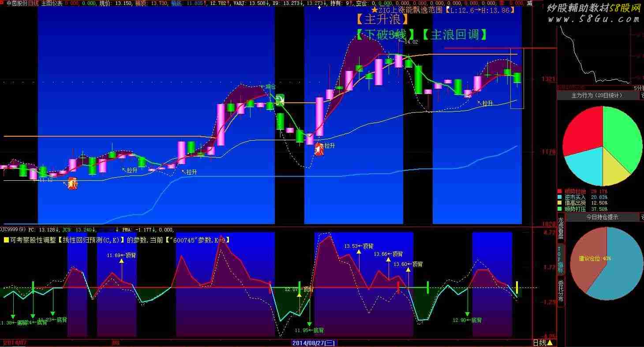
Task: Click the yellow vertical bar marker at indicator end
Action: click(517, 287)
